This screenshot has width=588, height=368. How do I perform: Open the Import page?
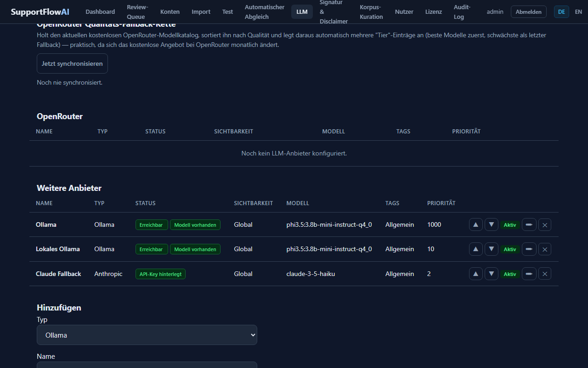click(201, 12)
